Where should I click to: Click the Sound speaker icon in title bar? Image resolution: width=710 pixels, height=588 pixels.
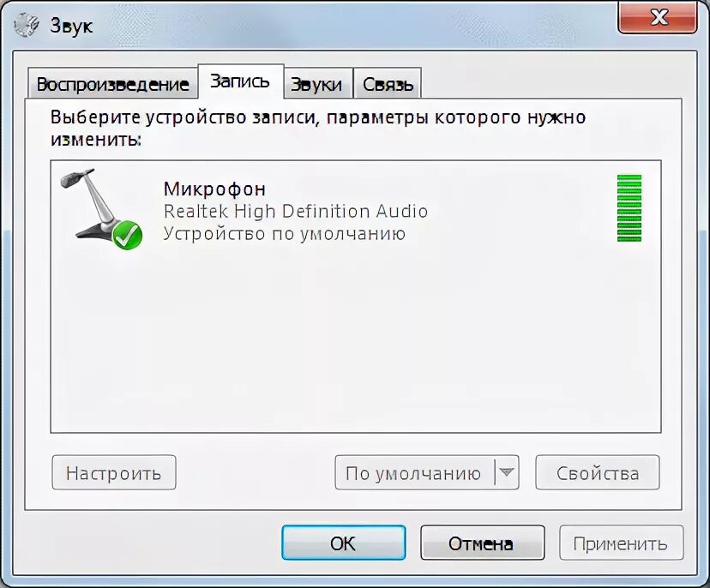27,26
